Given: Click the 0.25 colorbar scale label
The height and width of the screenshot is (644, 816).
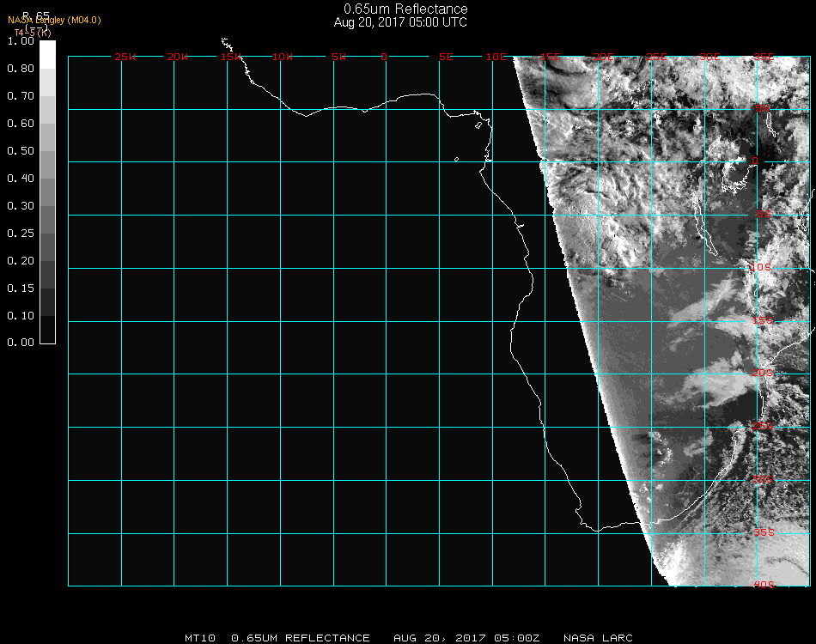Looking at the screenshot, I should [x=21, y=234].
